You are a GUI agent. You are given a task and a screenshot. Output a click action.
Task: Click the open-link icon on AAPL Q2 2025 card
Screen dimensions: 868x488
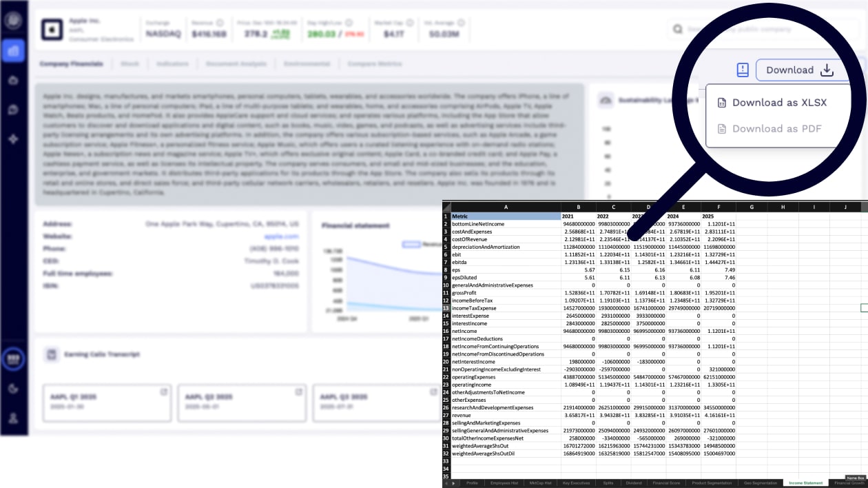click(298, 392)
